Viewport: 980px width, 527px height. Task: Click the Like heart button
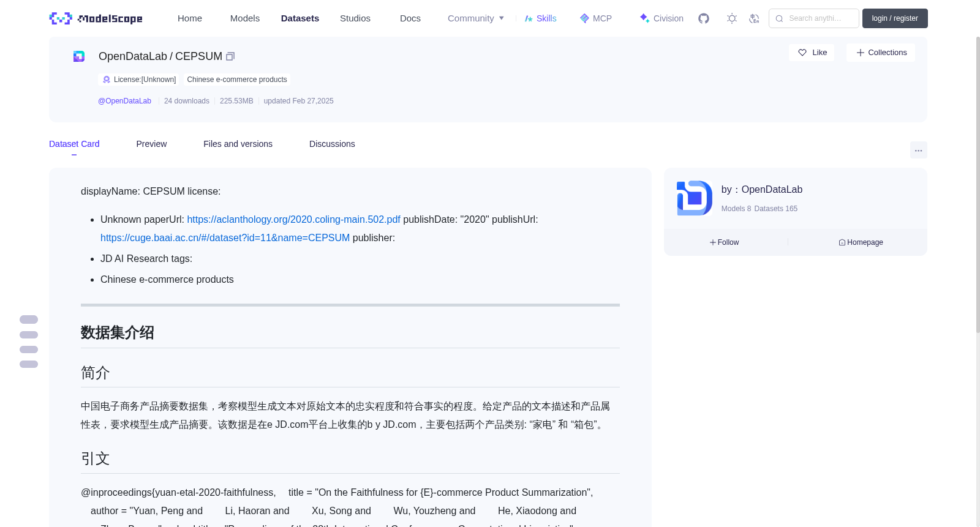[x=812, y=53]
